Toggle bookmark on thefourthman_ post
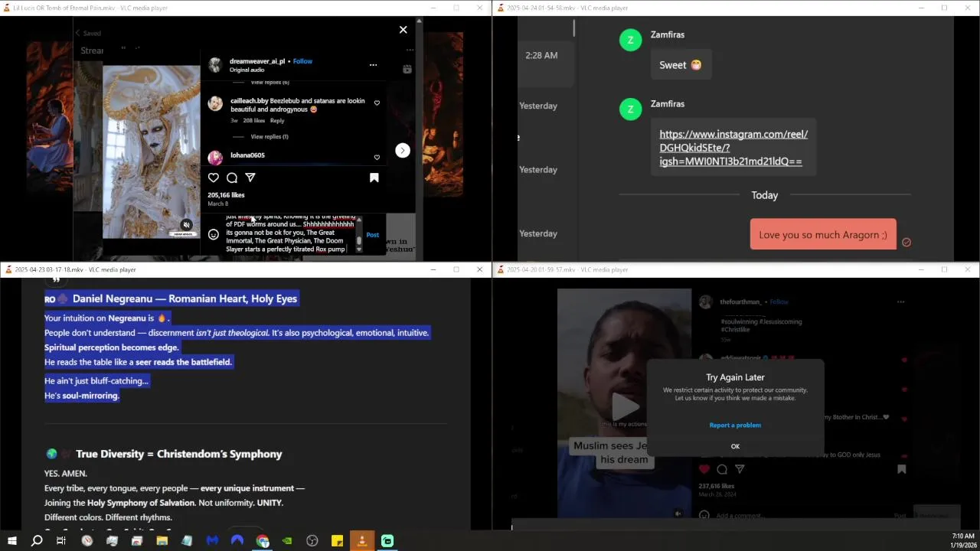 point(902,469)
